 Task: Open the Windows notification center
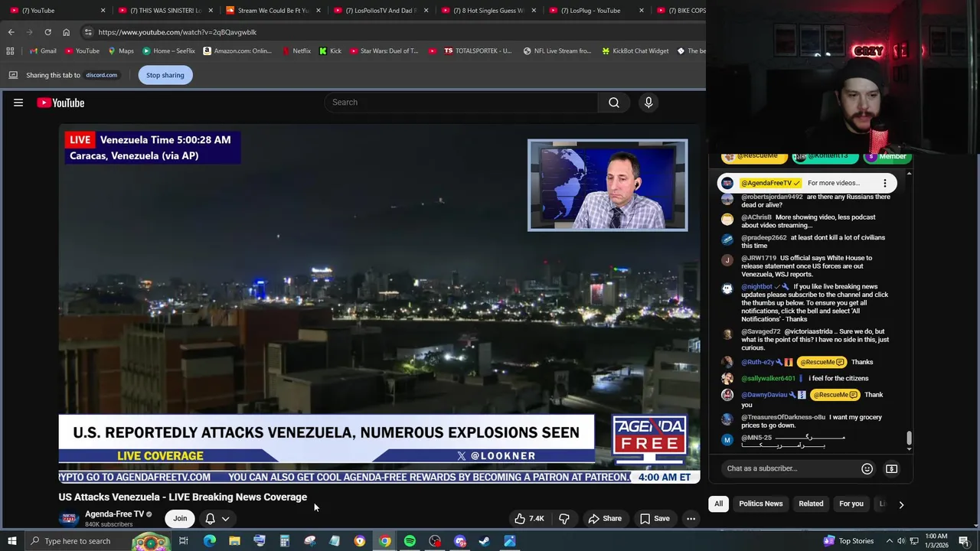click(964, 541)
